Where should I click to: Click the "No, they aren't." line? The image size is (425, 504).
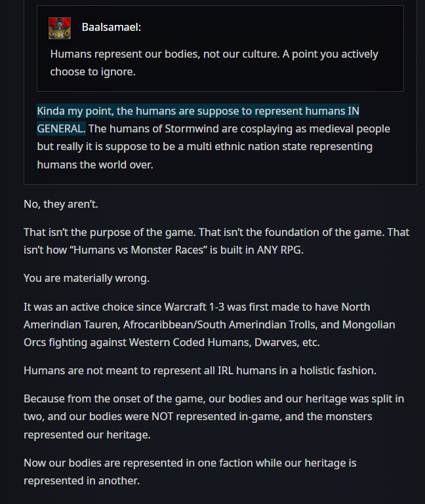tap(61, 204)
